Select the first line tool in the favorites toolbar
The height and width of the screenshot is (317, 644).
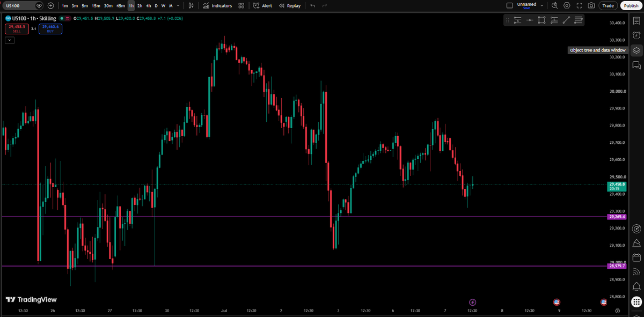(x=518, y=20)
